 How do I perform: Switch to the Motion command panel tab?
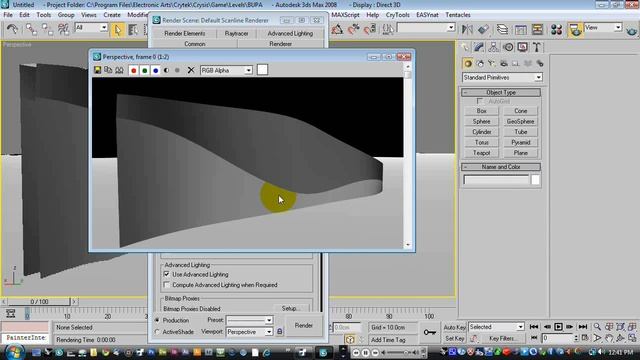click(508, 47)
